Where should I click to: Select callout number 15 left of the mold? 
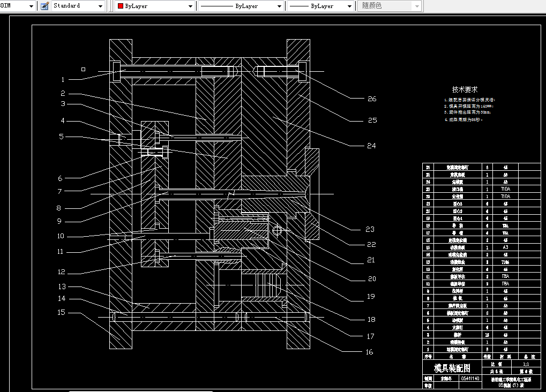[x=61, y=313]
